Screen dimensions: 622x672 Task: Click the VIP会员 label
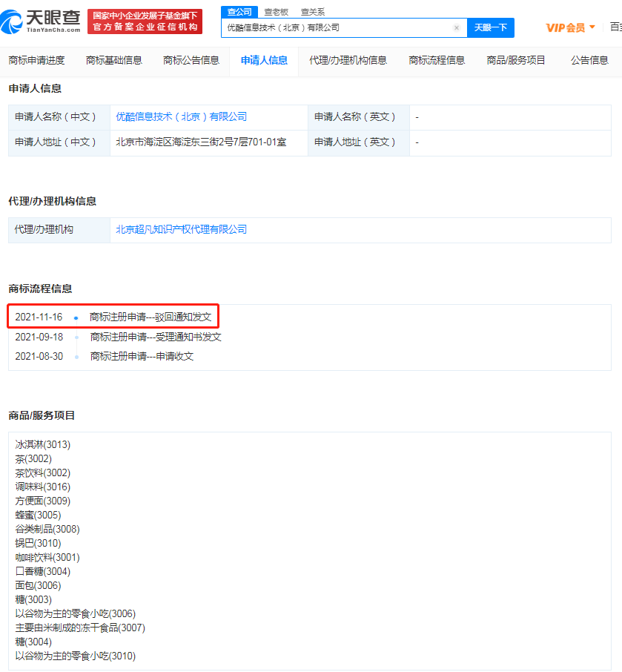pos(565,28)
